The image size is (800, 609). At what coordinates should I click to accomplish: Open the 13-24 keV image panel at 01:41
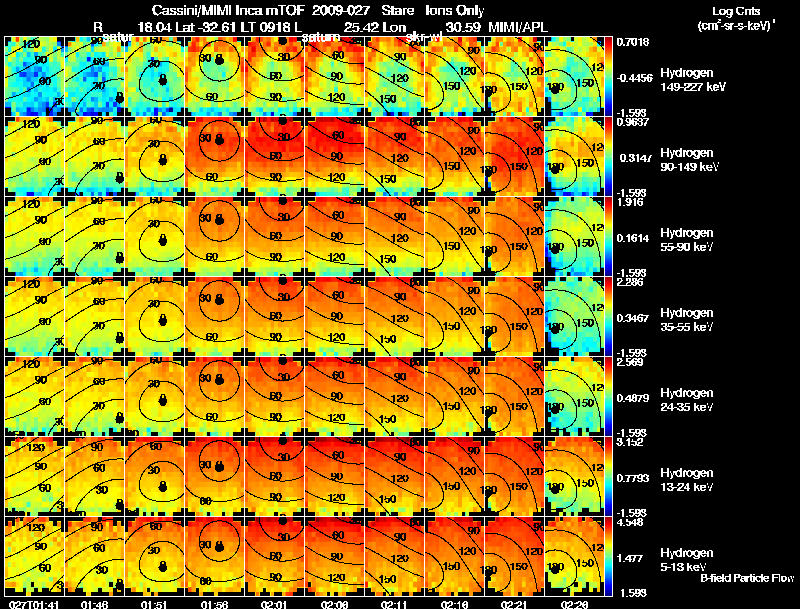click(x=34, y=476)
